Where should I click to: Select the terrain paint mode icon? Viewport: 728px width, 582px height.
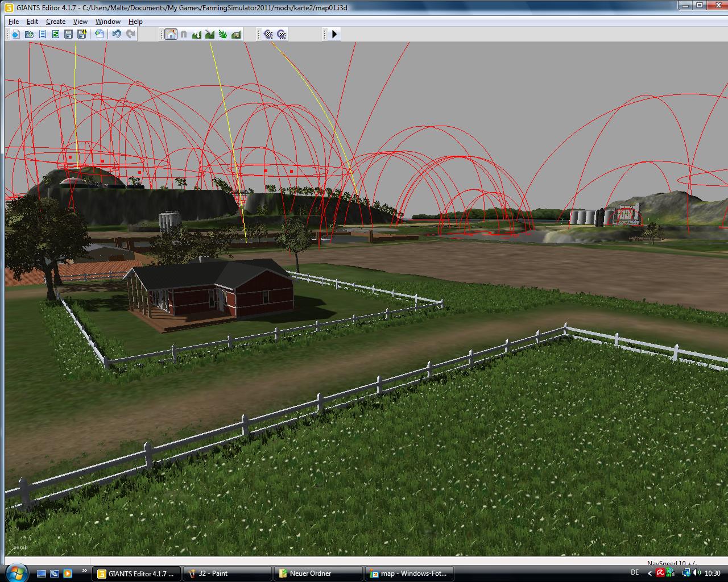tap(210, 34)
